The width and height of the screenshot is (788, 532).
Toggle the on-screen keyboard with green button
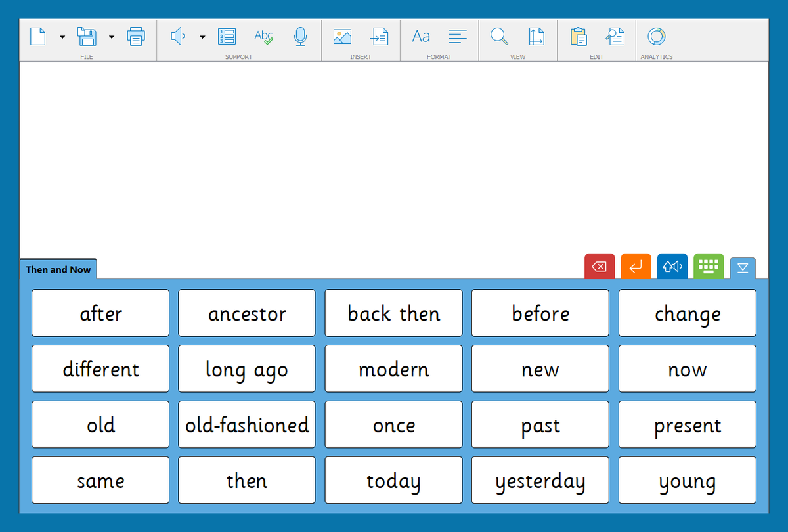(709, 267)
